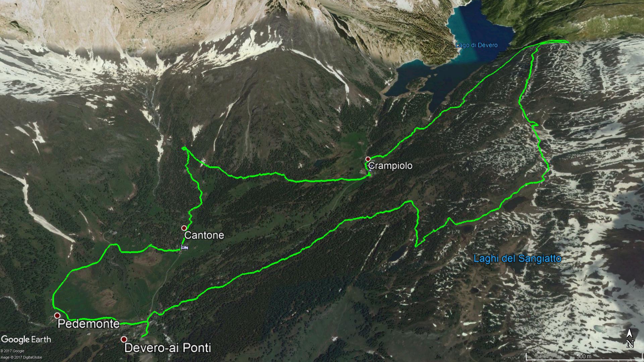The height and width of the screenshot is (362, 644).
Task: Open the Crampiolo place label
Action: point(390,166)
